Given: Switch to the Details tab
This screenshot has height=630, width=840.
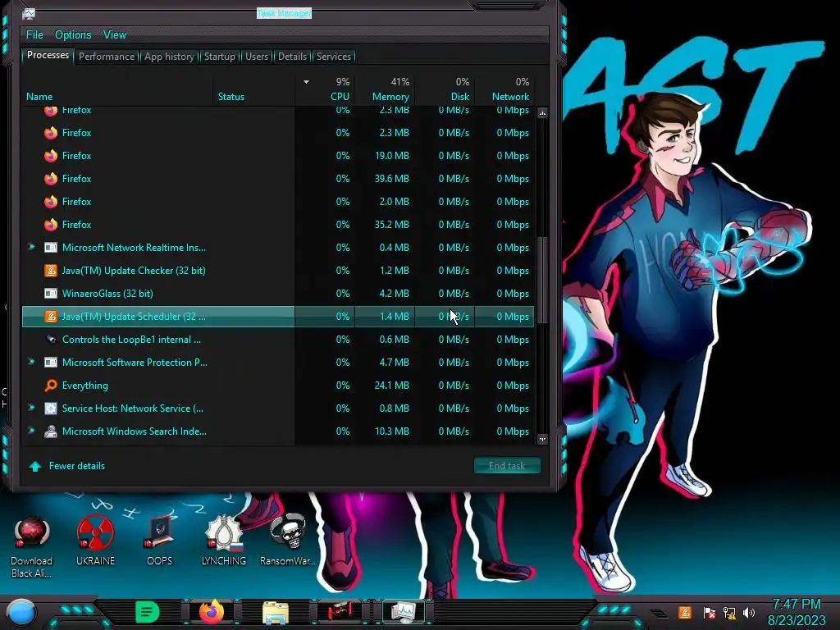Looking at the screenshot, I should click(293, 57).
